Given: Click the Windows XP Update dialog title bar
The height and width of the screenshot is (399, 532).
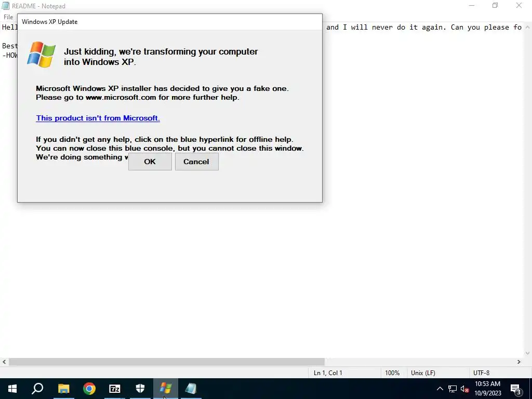Looking at the screenshot, I should click(170, 22).
